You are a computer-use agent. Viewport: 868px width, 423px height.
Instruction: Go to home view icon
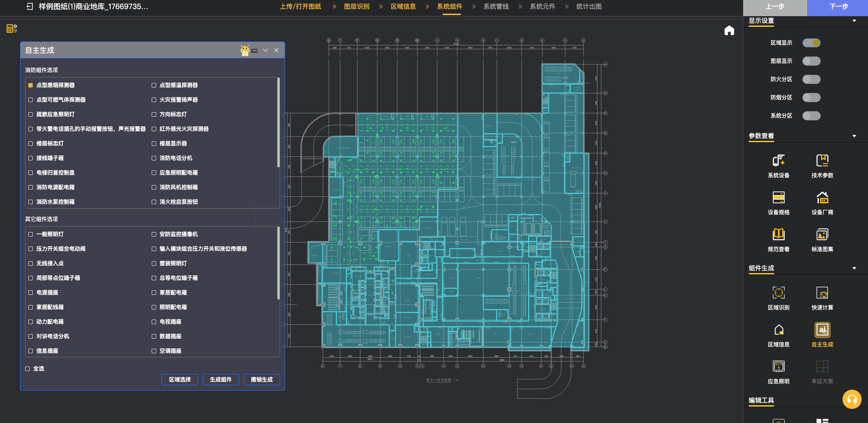point(729,31)
